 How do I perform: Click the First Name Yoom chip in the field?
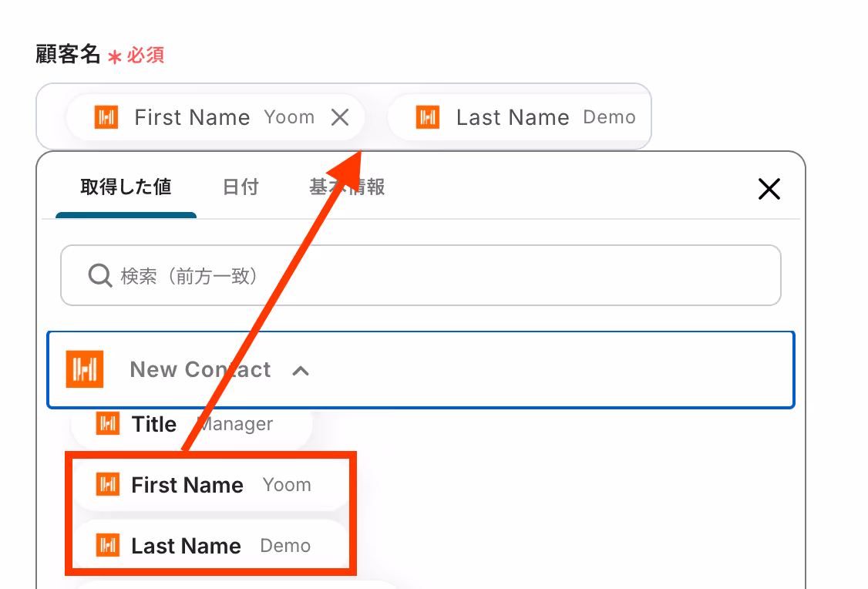click(x=215, y=117)
